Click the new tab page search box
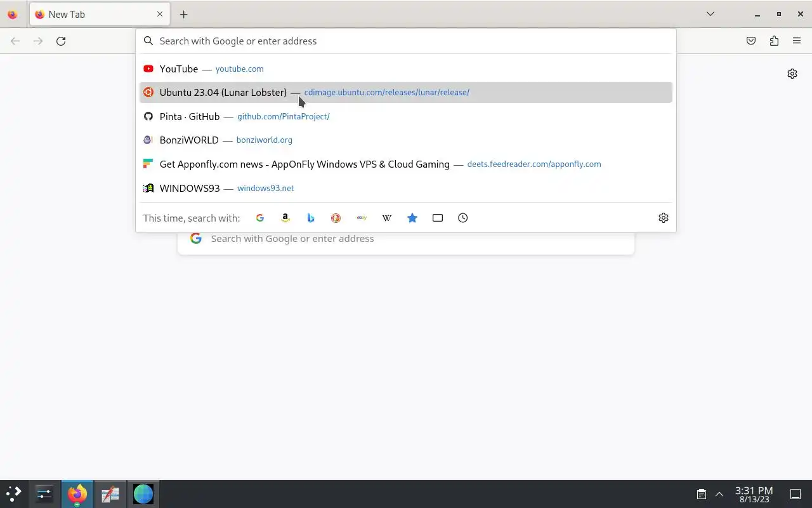The height and width of the screenshot is (508, 812). coord(406,239)
